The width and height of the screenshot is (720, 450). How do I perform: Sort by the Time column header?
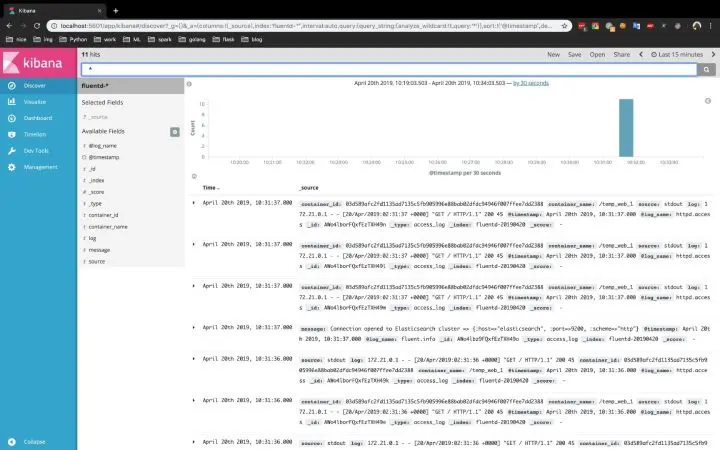[211, 188]
